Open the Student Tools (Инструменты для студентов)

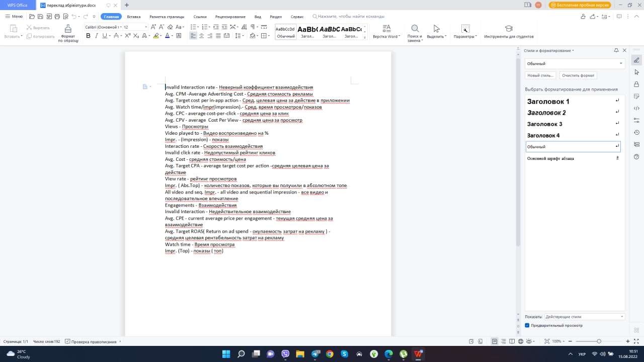(509, 32)
